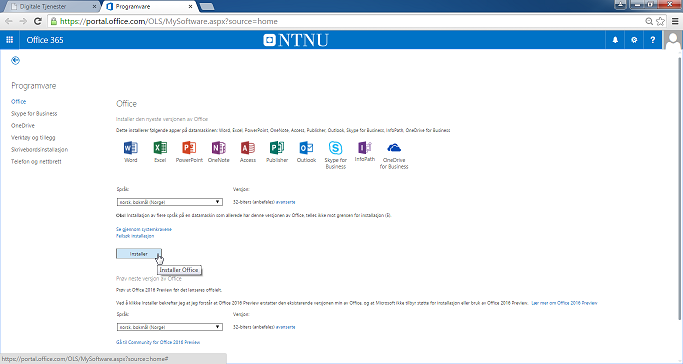Select Skrivebordsinstallasjon in the sidebar
683x364 pixels.
[x=39, y=149]
